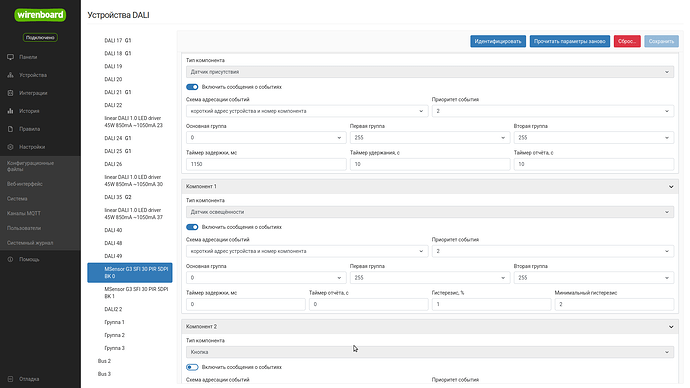
Task: Open Тип компонента dropdown showing Кнопка
Action: [x=429, y=352]
